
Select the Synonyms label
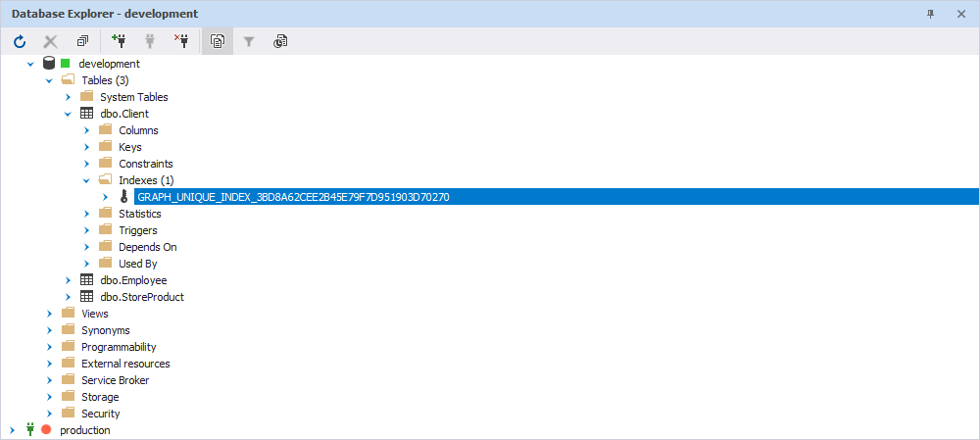pos(106,330)
